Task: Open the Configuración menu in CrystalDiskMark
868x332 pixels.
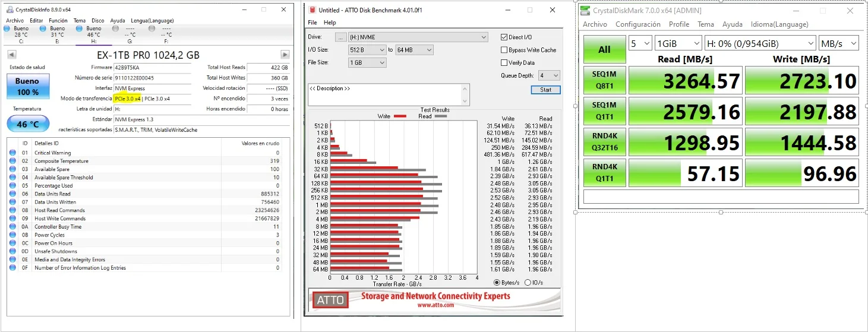Action: click(x=638, y=24)
